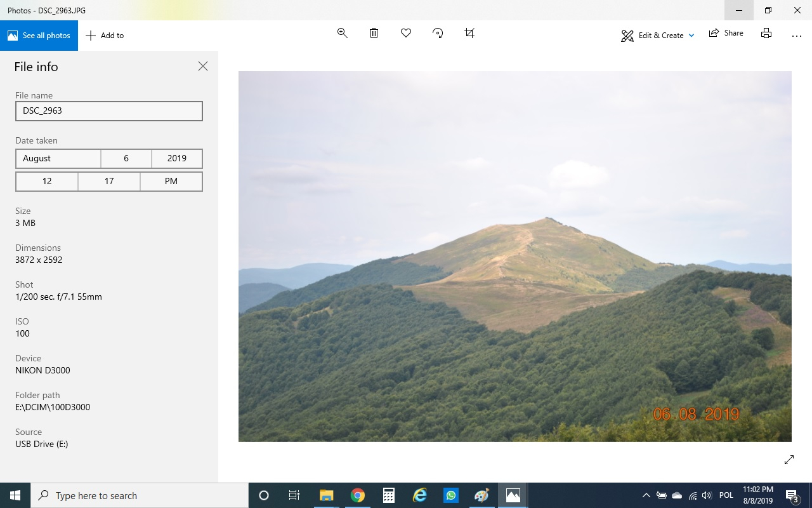Click See all photos button
Image resolution: width=812 pixels, height=508 pixels.
39,36
